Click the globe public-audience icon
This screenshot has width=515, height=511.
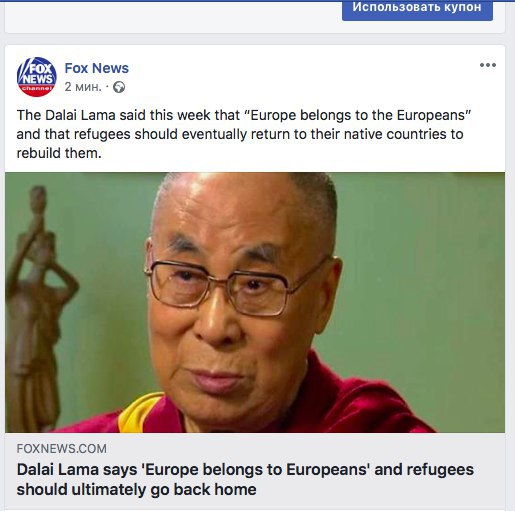pos(119,87)
